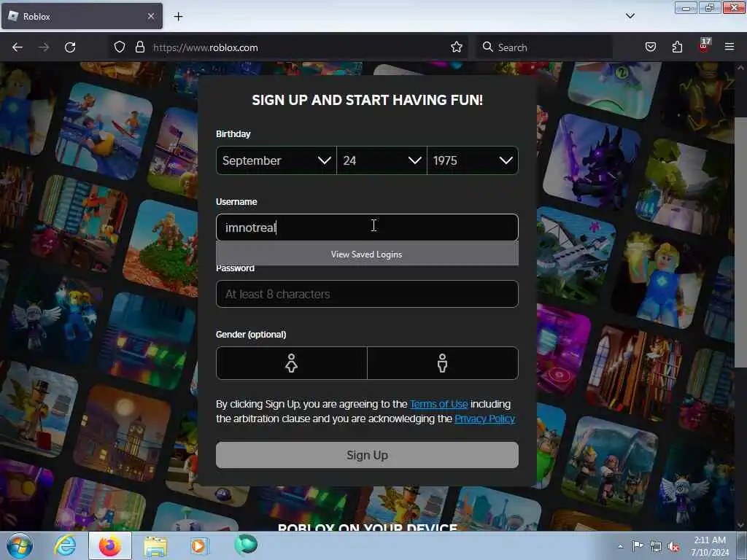Screen dimensions: 747x560
Task: Open the clock showing 2:11 AM
Action: coord(710,546)
